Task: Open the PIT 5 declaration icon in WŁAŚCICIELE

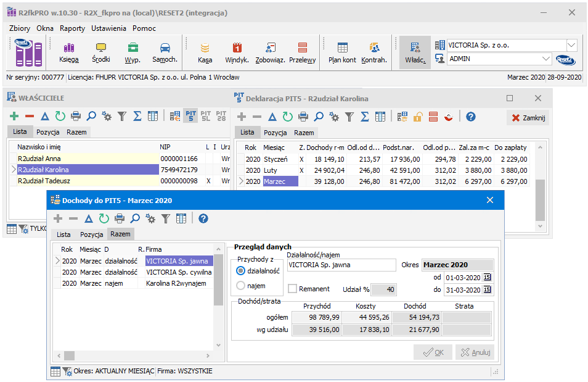Action: pos(191,115)
